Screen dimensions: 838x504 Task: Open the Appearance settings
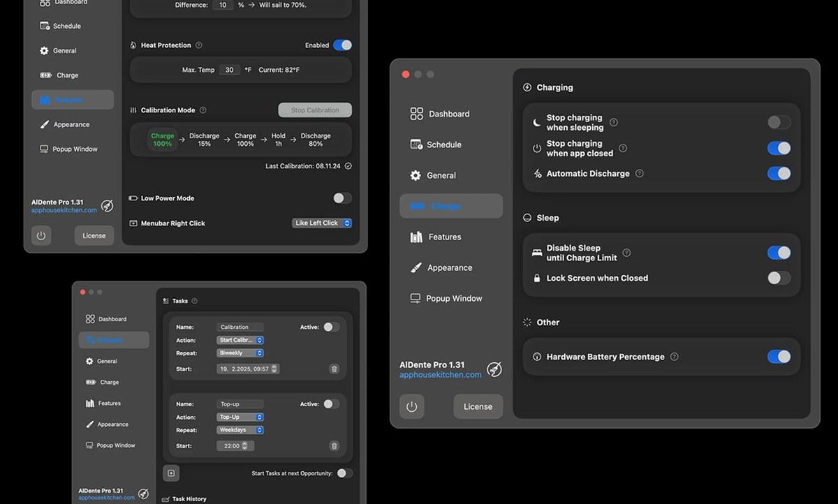449,267
